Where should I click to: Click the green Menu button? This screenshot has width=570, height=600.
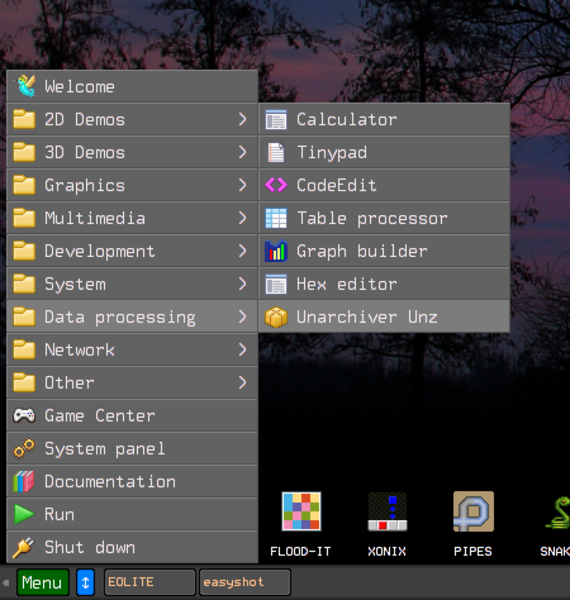[x=42, y=582]
